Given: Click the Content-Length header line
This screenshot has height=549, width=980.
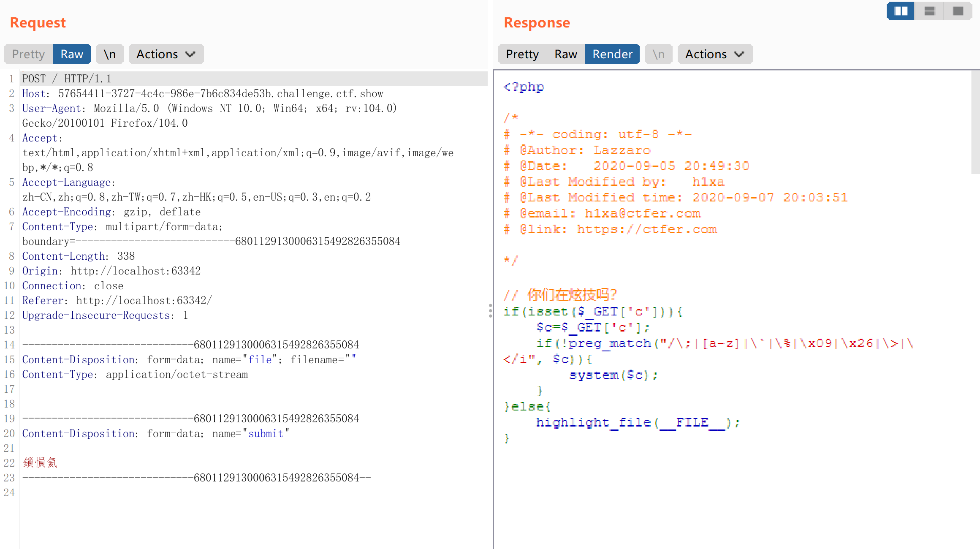Looking at the screenshot, I should pos(79,256).
